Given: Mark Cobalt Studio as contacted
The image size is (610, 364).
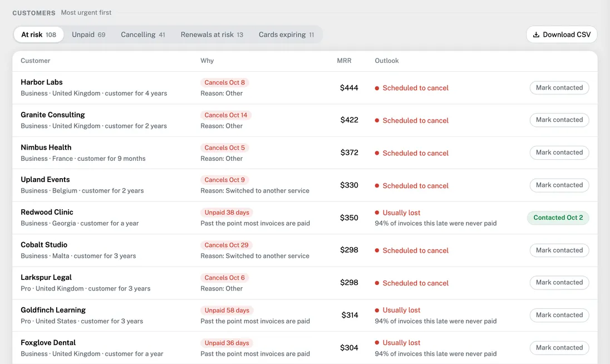Looking at the screenshot, I should [x=559, y=250].
